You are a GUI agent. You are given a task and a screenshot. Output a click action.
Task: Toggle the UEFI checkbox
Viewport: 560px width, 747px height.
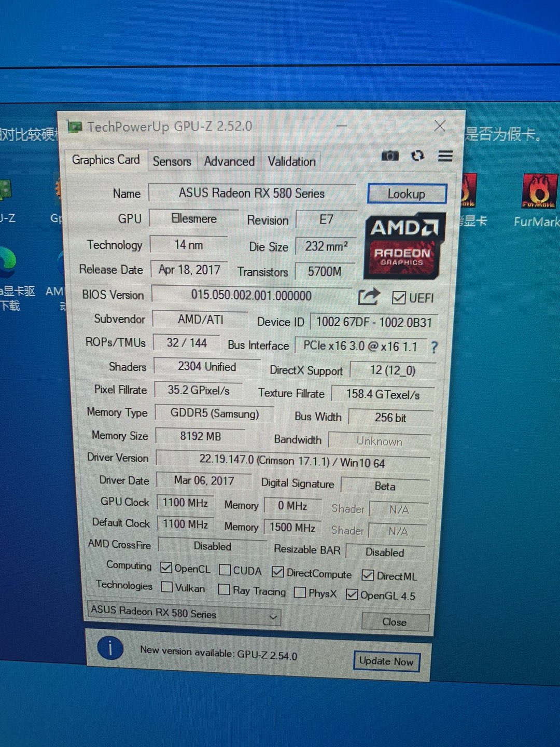399,298
